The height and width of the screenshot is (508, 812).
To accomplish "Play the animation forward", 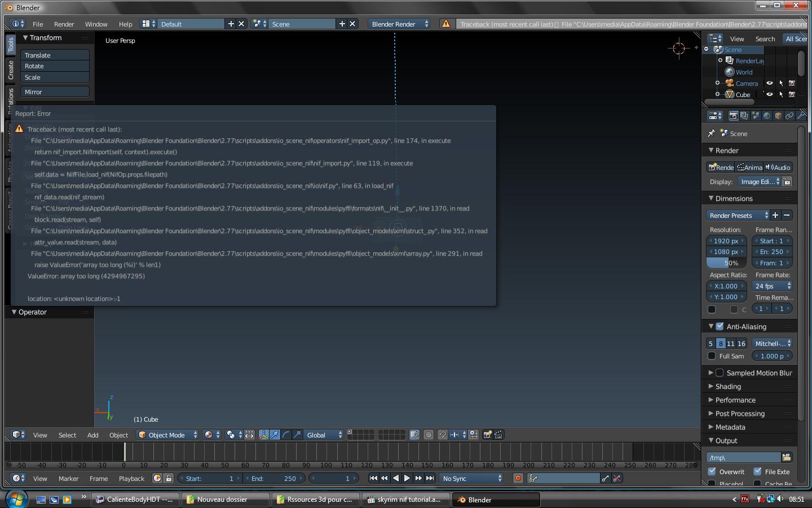I will [x=407, y=478].
